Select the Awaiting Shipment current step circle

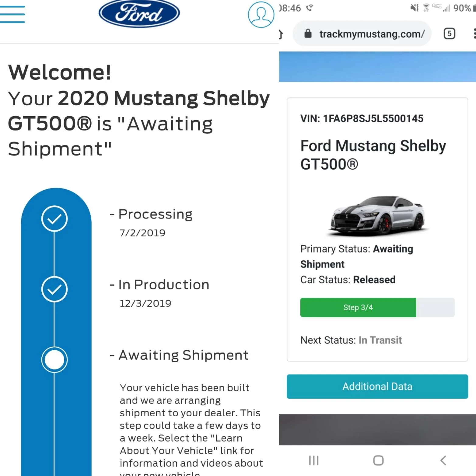pos(54,360)
